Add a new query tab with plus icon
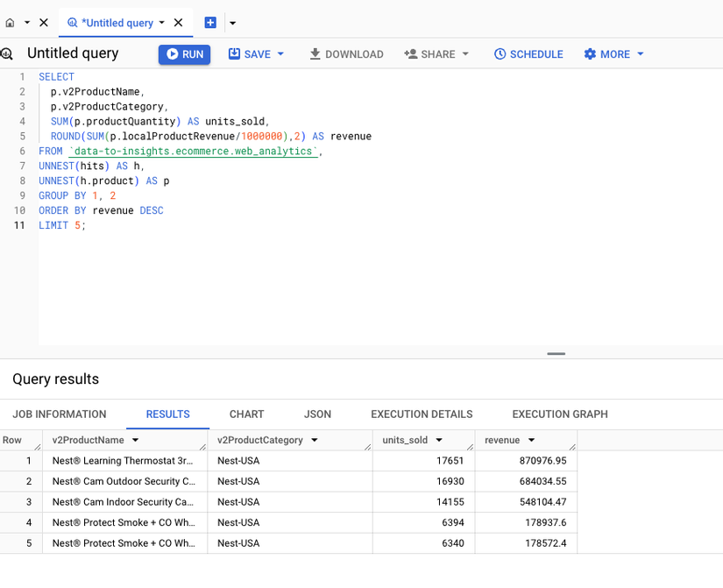This screenshot has height=588, width=723. pos(210,23)
